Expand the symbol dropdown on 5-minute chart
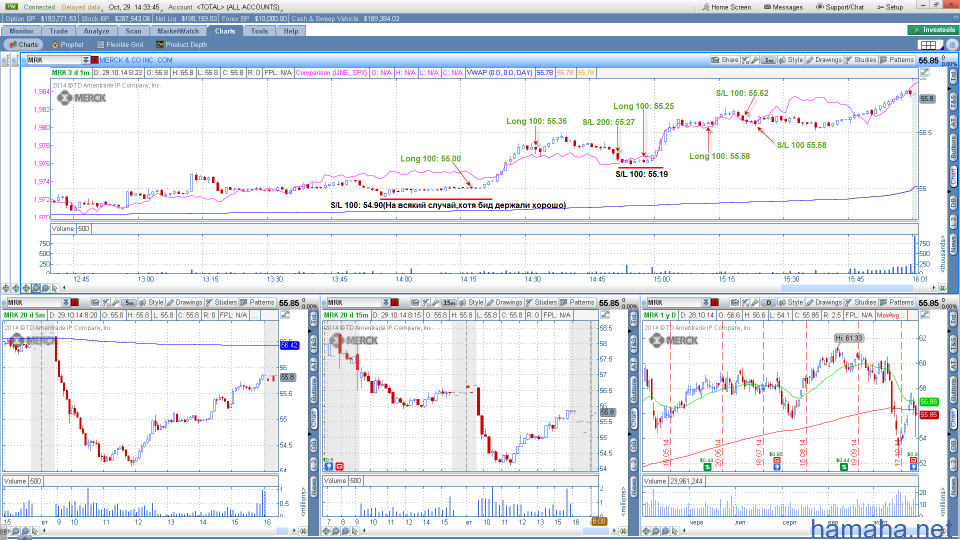960x540 pixels. point(66,302)
